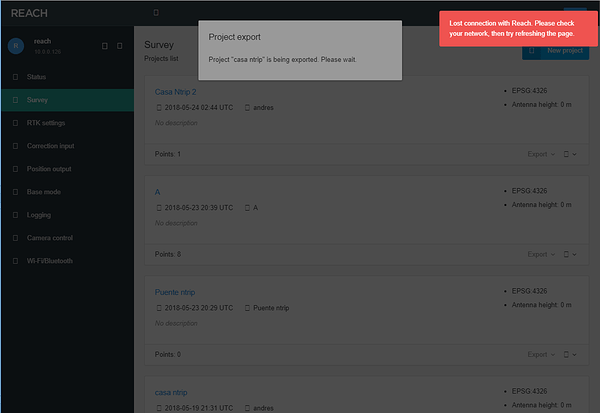Open options dropdown icon for Casa Ntrip 2
This screenshot has height=413, width=600.
click(570, 154)
